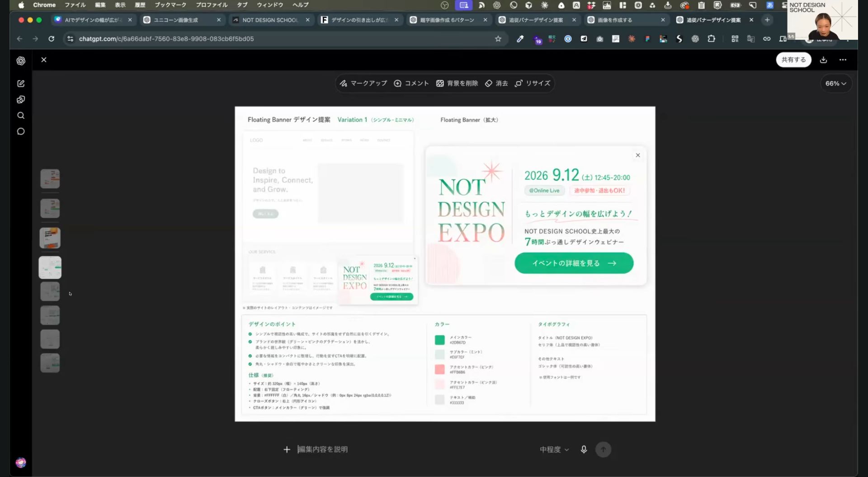Click the plus button beside the prompt field

click(287, 449)
